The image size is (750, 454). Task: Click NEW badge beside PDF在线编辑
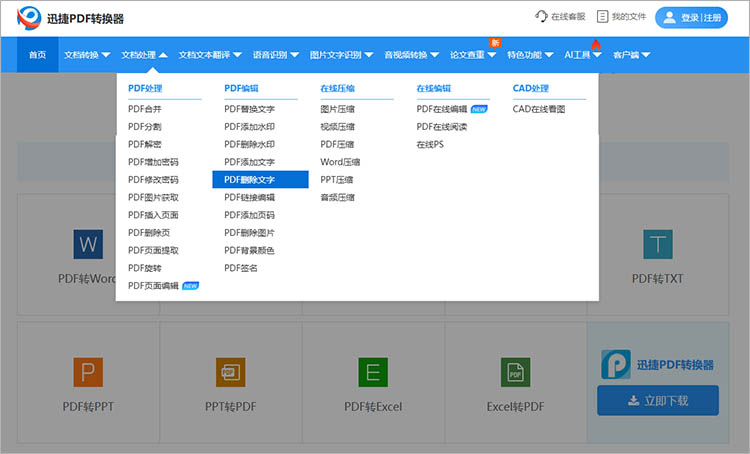(479, 109)
